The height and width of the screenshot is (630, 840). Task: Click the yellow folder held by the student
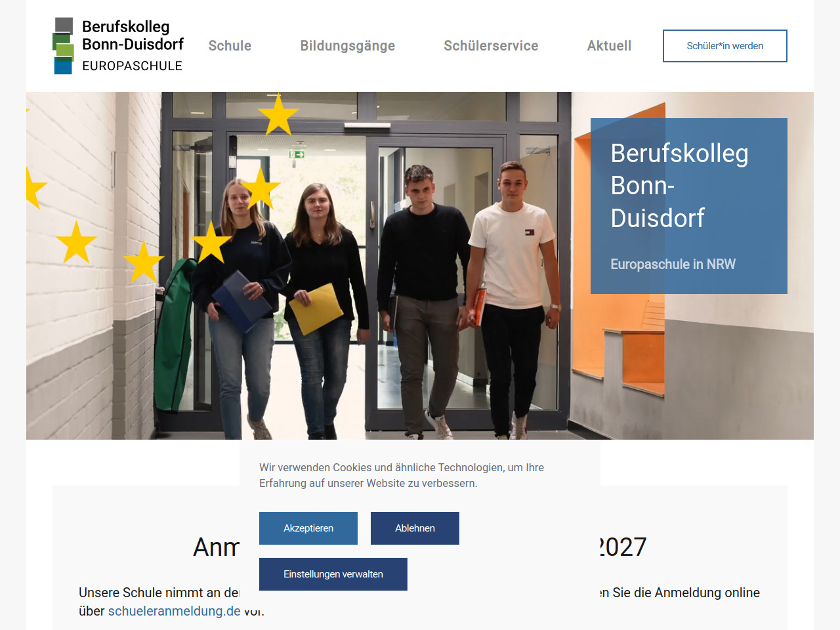click(x=316, y=308)
